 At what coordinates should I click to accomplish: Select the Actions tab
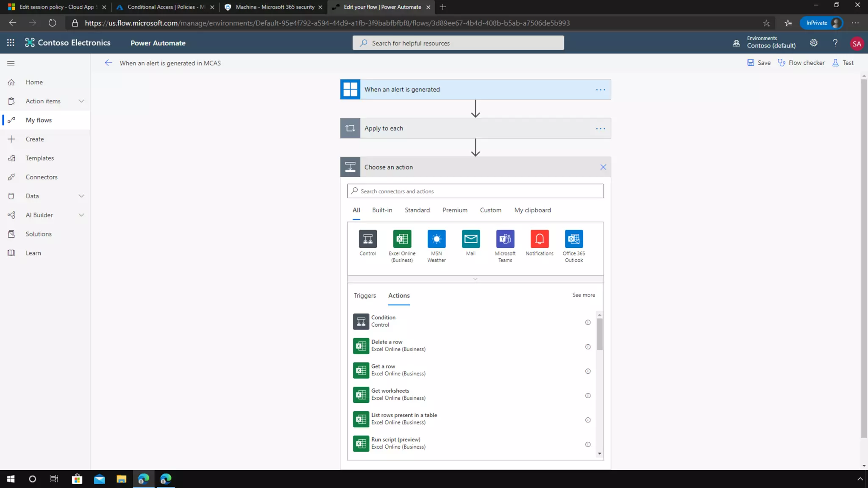[399, 296]
